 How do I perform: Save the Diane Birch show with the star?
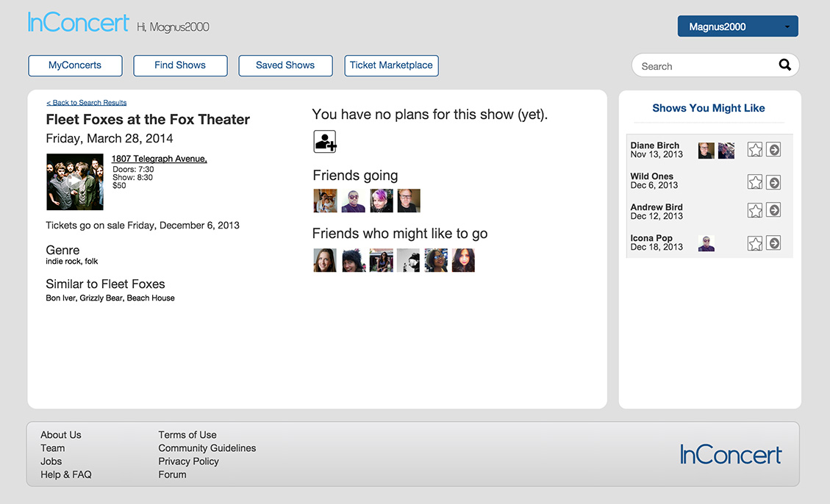(x=755, y=150)
